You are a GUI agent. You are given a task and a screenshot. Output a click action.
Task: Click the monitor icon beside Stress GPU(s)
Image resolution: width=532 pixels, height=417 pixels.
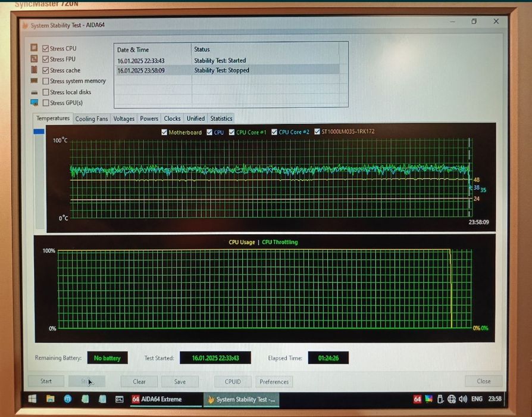34,102
